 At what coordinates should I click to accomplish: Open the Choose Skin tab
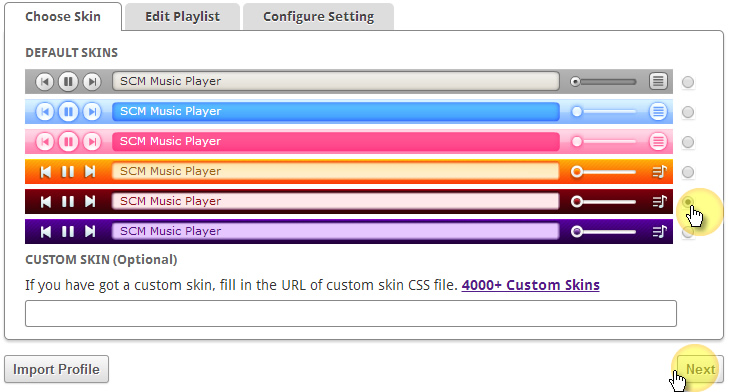tap(63, 17)
